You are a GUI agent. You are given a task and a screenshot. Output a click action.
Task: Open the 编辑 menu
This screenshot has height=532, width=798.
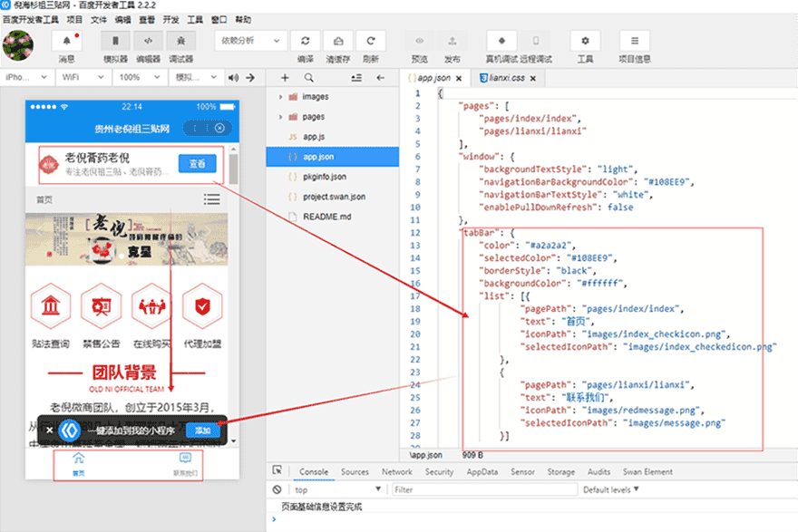click(122, 20)
